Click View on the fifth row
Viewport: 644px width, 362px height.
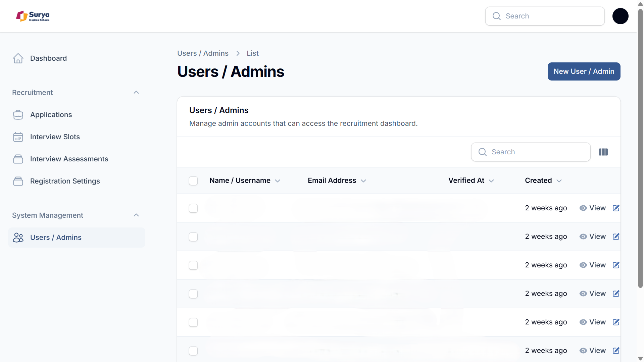click(593, 322)
